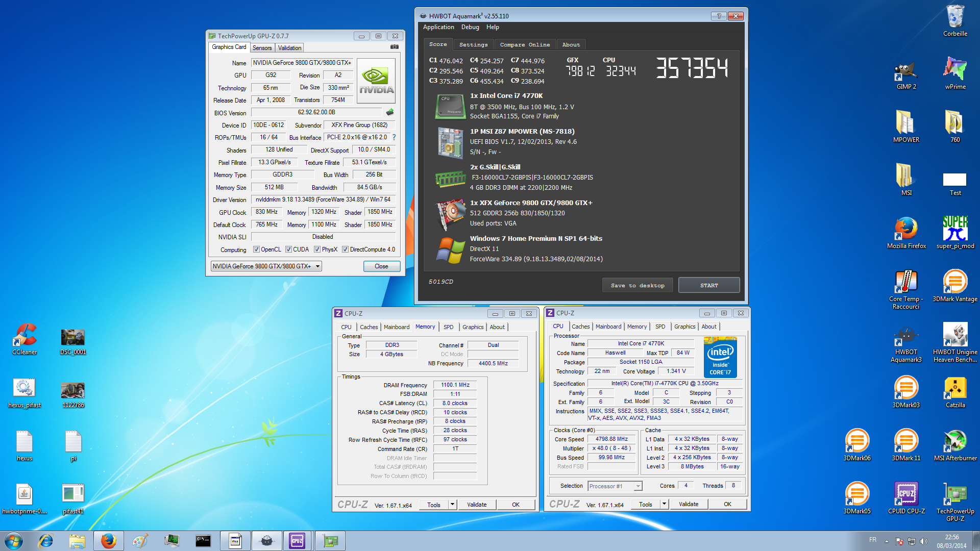Open Processor #1 selection dropdown
Image resolution: width=980 pixels, height=551 pixels.
(x=615, y=486)
